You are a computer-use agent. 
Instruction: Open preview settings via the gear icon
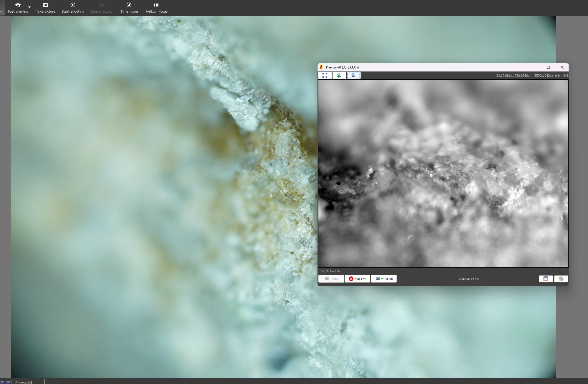point(561,279)
